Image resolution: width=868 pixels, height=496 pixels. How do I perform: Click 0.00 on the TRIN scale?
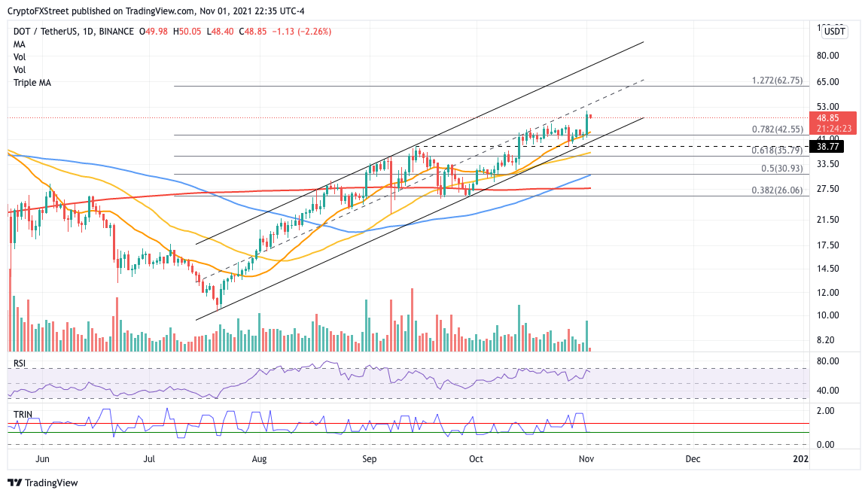pos(825,445)
